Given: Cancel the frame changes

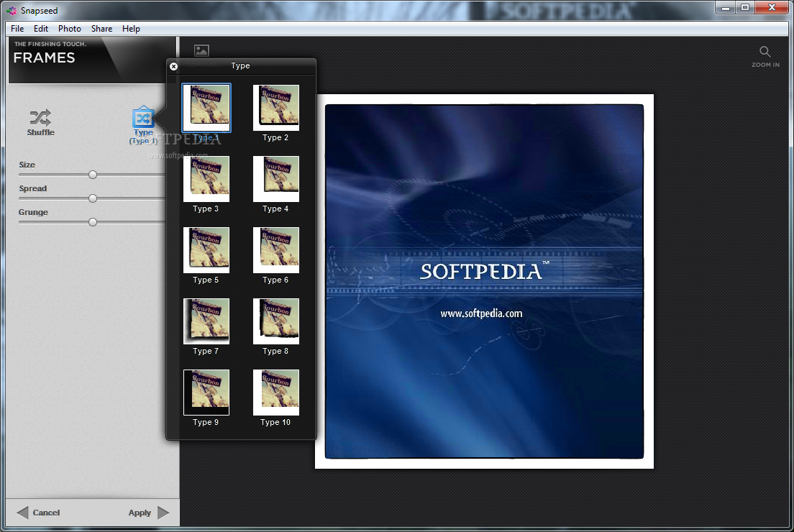Looking at the screenshot, I should (x=39, y=513).
